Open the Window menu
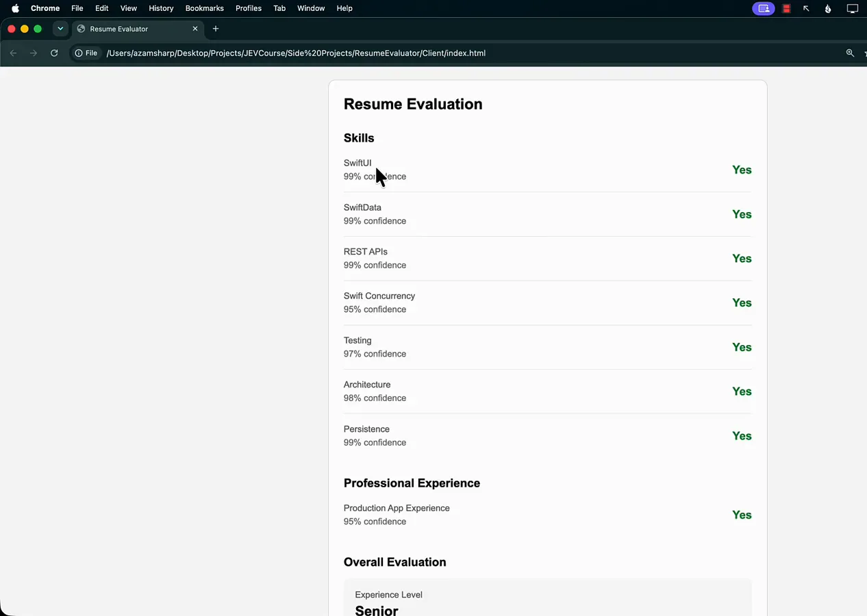867x616 pixels. pyautogui.click(x=311, y=8)
